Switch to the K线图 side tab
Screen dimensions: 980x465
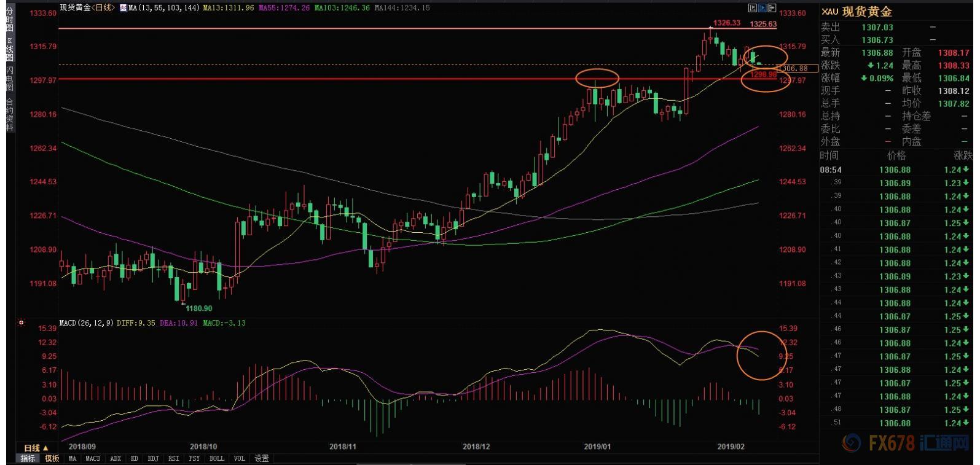click(x=9, y=49)
